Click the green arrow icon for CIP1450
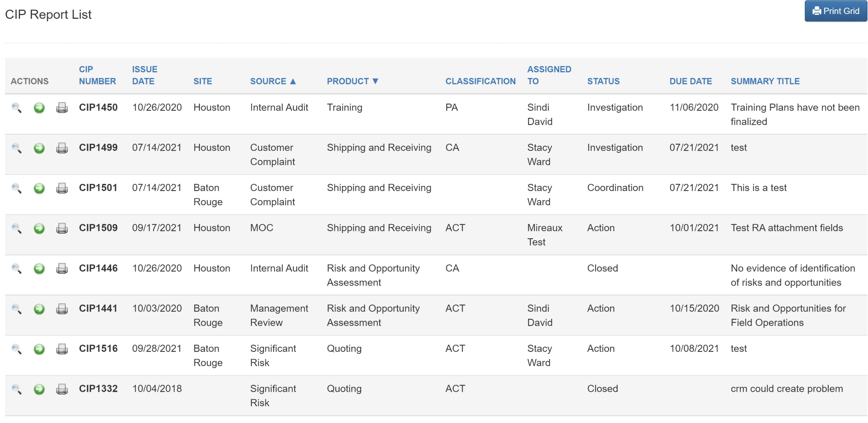The height and width of the screenshot is (423, 868). 39,108
